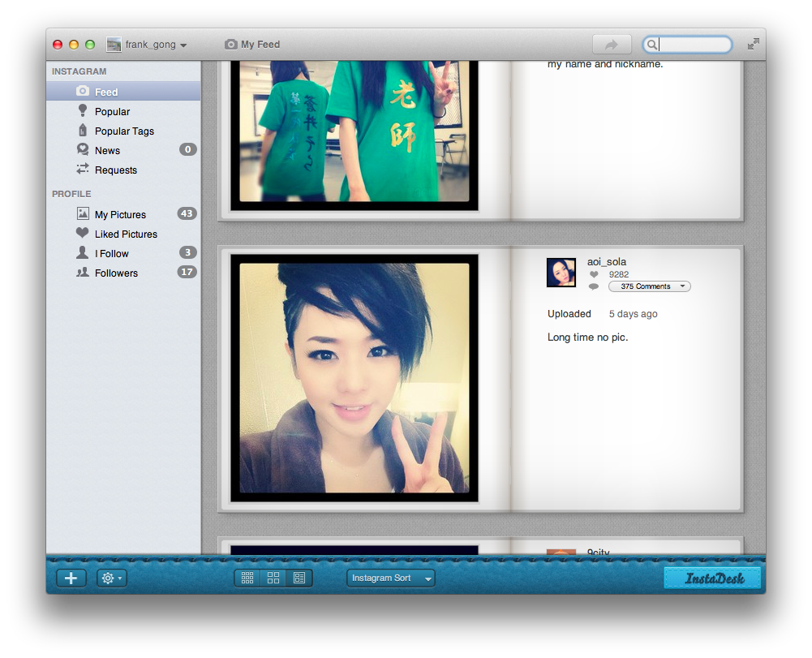Click the share arrow button
The height and width of the screenshot is (658, 812).
612,45
